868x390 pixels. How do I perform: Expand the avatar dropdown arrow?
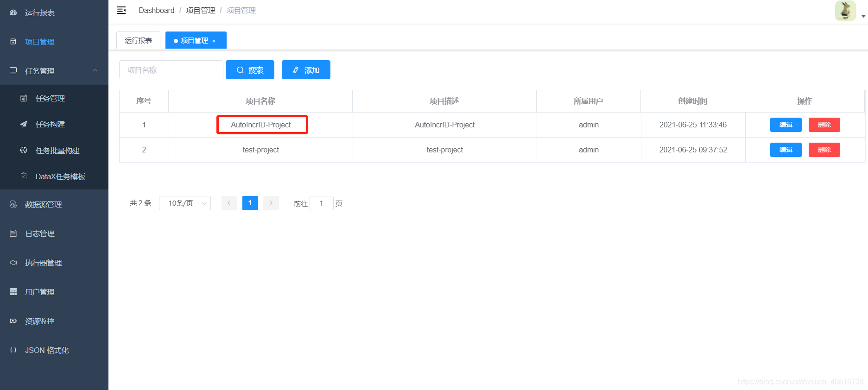point(863,16)
